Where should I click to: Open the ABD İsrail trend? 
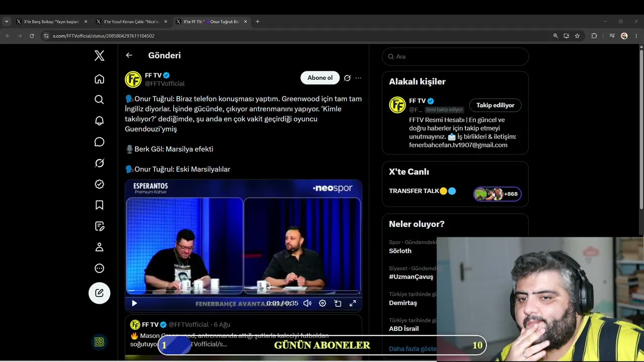click(x=404, y=329)
